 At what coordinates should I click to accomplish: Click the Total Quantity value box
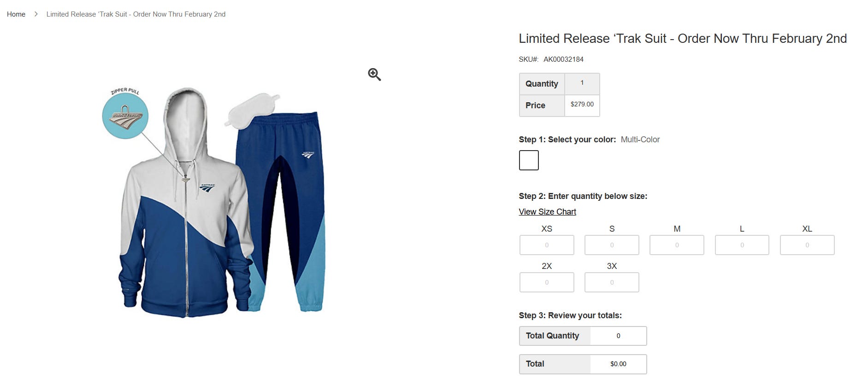[x=618, y=336]
